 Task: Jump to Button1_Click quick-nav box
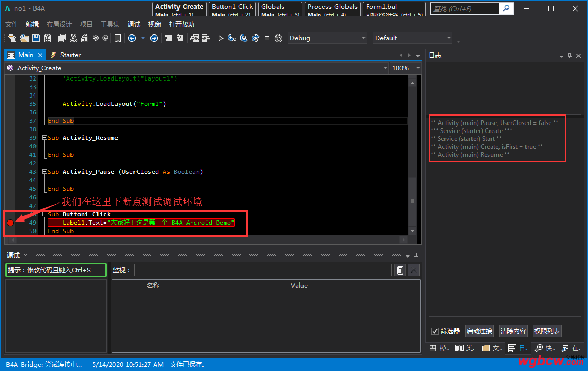232,9
